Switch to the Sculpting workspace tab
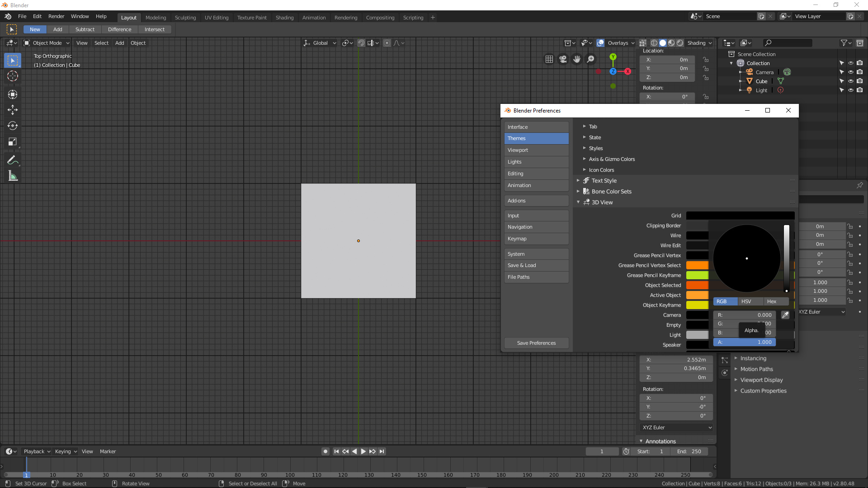 (x=185, y=18)
